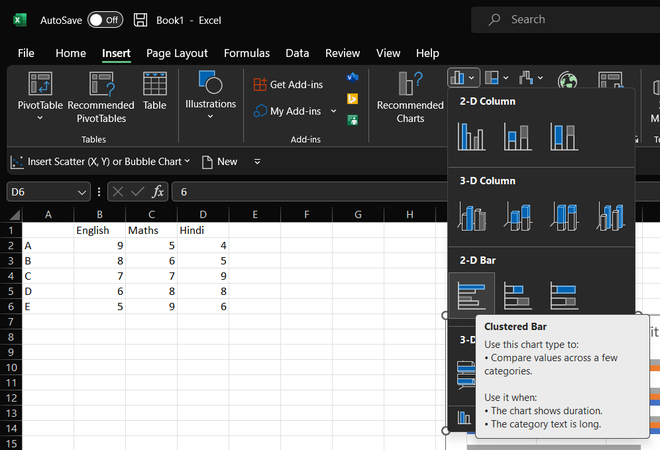This screenshot has height=450, width=660.
Task: Choose the 2-D Stacked Bar chart
Action: [x=517, y=295]
